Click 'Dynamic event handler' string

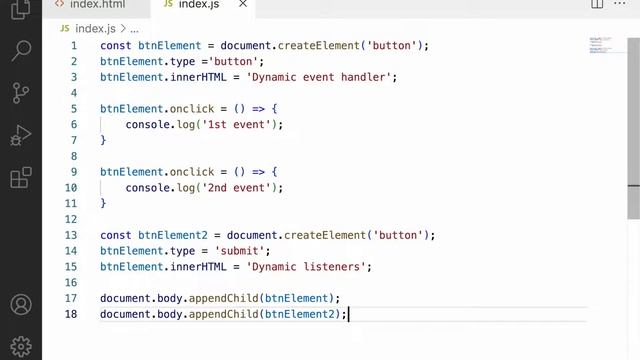(319, 77)
